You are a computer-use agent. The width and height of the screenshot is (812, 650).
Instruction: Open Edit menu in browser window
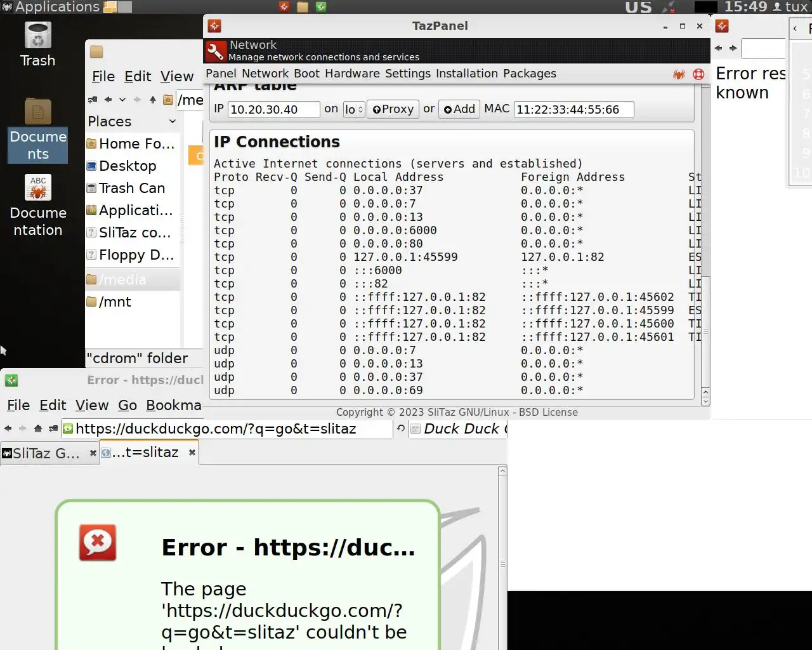click(53, 406)
